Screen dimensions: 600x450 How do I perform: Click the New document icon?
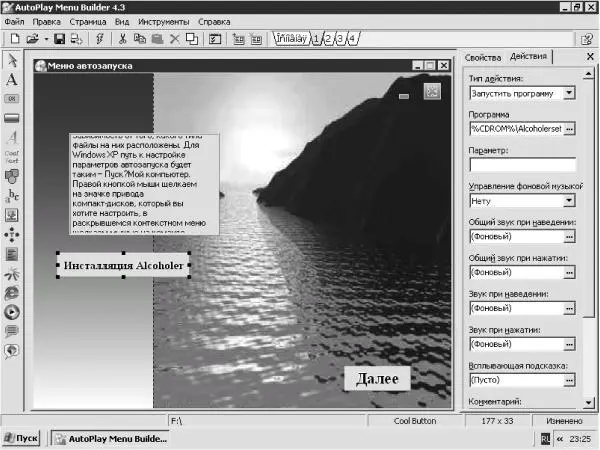(x=12, y=39)
